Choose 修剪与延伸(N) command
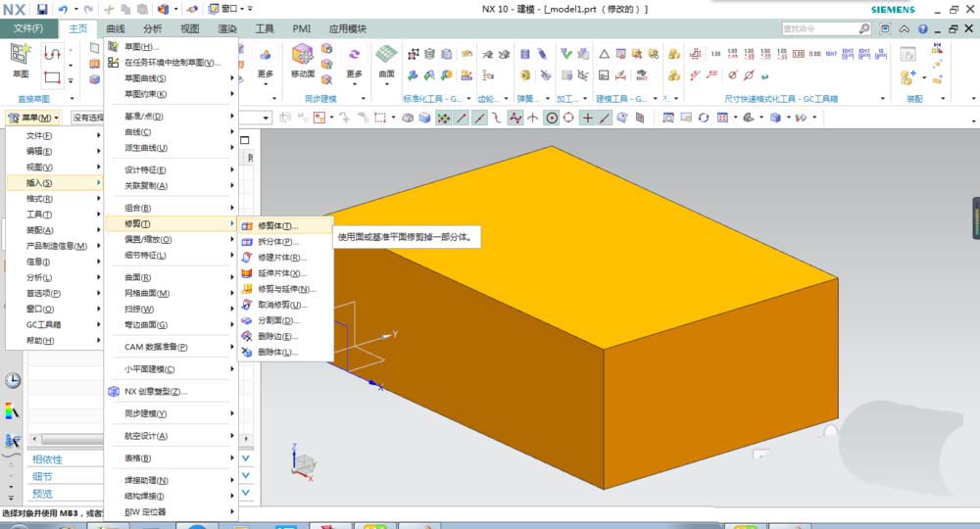The height and width of the screenshot is (529, 980). point(285,289)
